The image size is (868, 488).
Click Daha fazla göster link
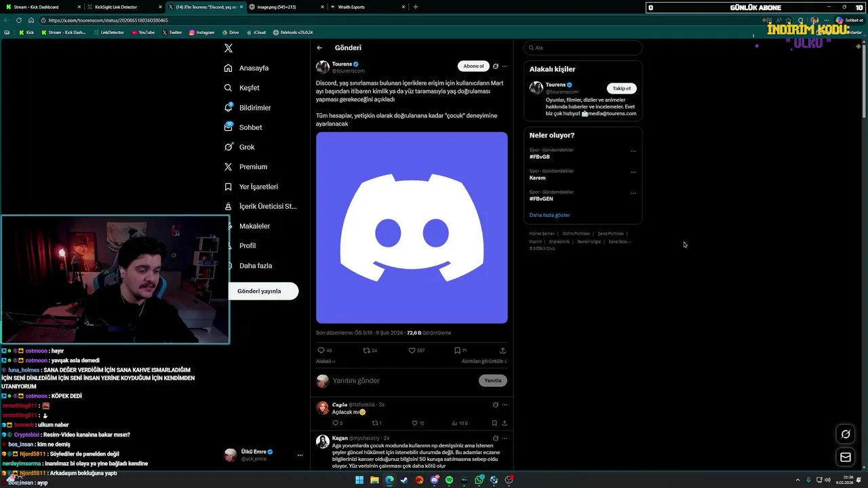[x=550, y=215]
